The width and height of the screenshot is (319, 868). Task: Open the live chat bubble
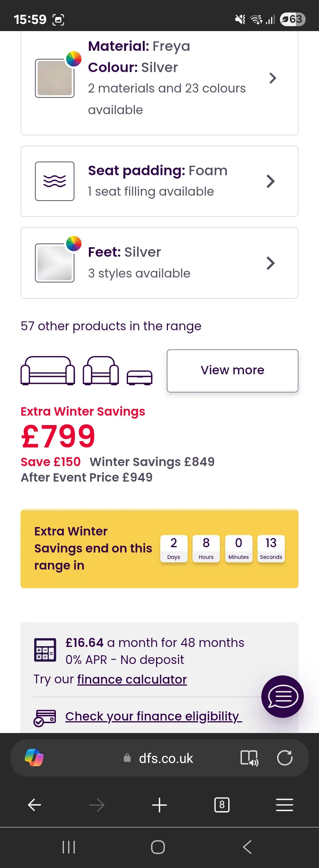point(282,696)
